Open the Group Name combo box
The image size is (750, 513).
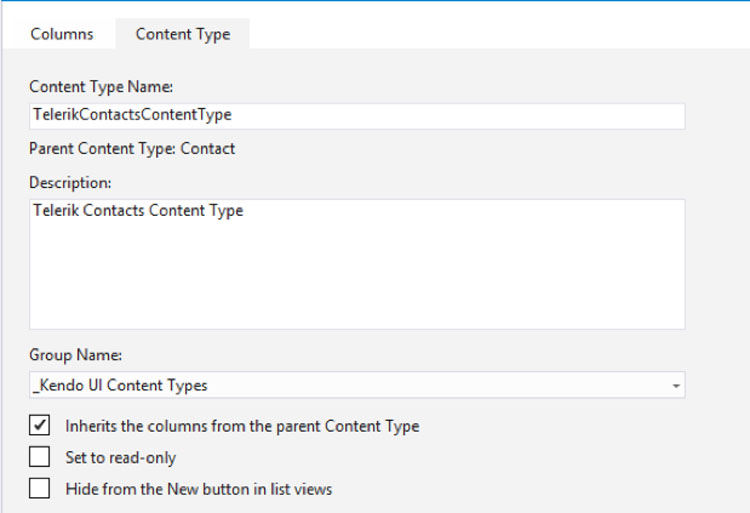tap(357, 385)
